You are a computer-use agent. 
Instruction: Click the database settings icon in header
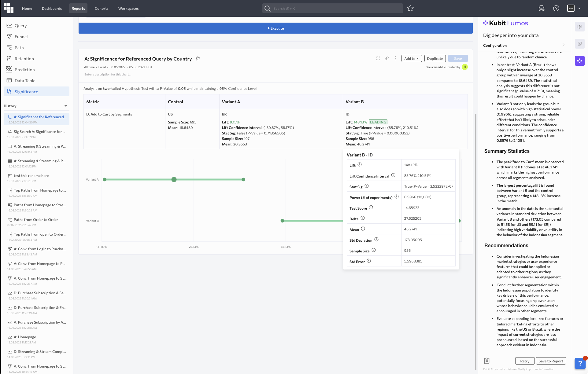click(x=542, y=9)
